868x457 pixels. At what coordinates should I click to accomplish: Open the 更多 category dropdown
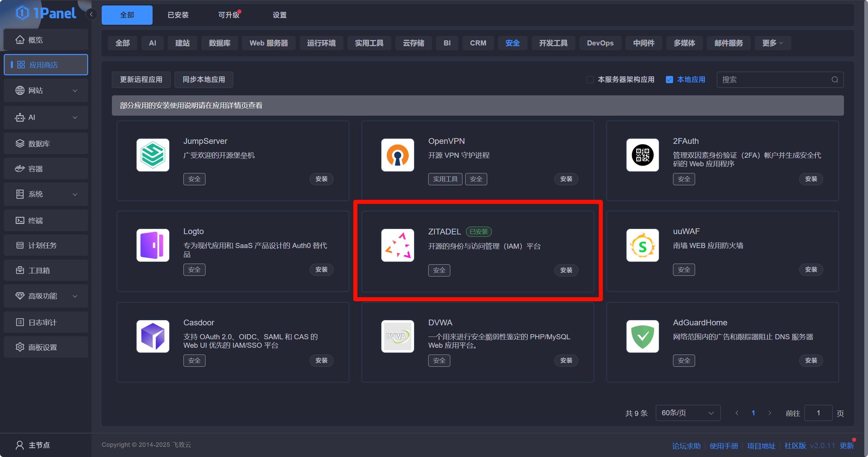pos(772,43)
